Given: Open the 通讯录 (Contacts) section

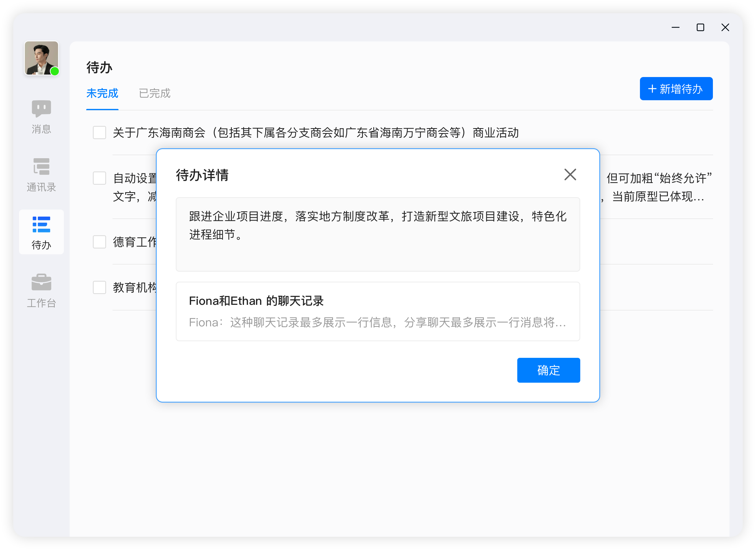Looking at the screenshot, I should tap(41, 175).
